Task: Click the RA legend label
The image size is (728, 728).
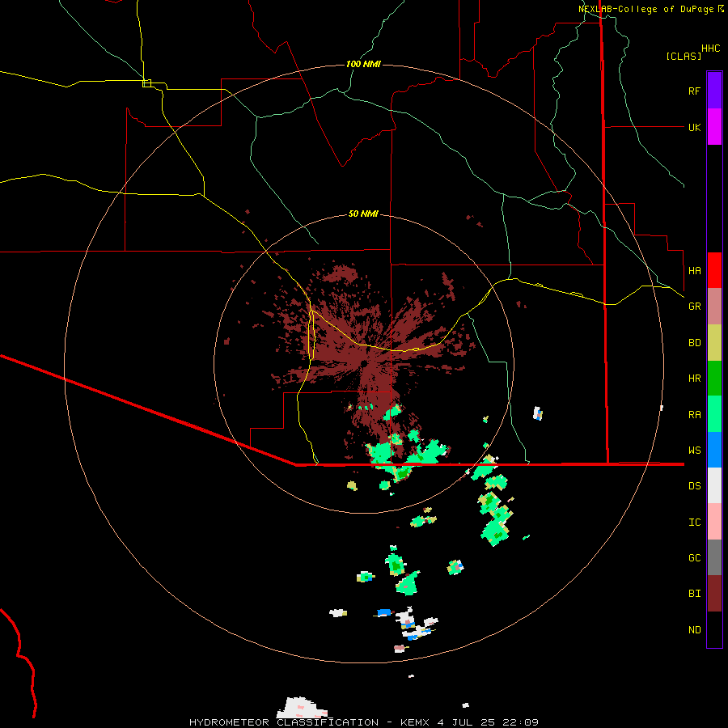Action: [x=695, y=415]
